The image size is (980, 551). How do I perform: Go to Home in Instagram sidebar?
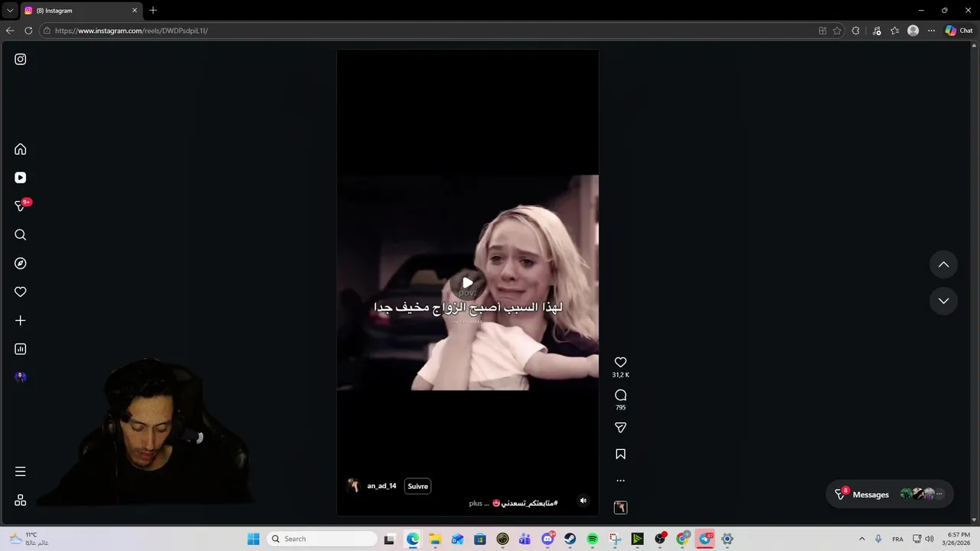[21, 149]
